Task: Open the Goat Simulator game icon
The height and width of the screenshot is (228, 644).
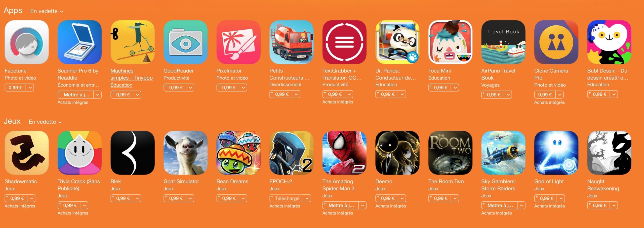Action: point(186,153)
